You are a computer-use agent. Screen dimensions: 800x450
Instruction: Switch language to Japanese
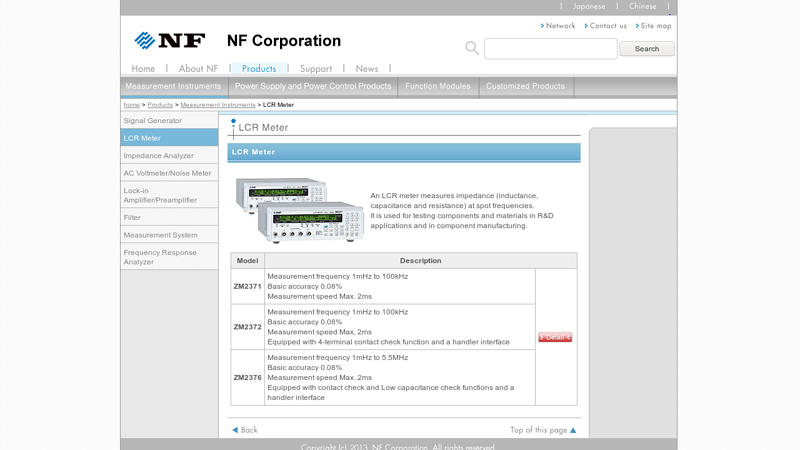coord(589,6)
